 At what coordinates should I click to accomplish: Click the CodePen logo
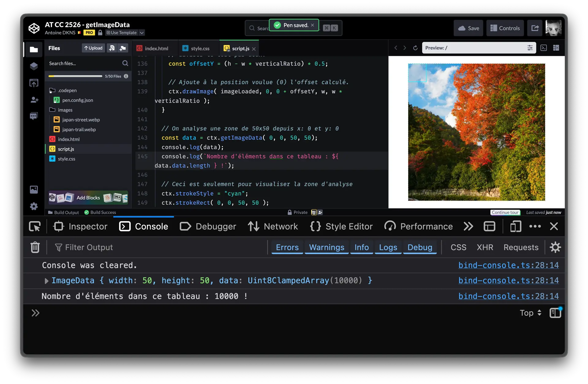click(x=34, y=28)
